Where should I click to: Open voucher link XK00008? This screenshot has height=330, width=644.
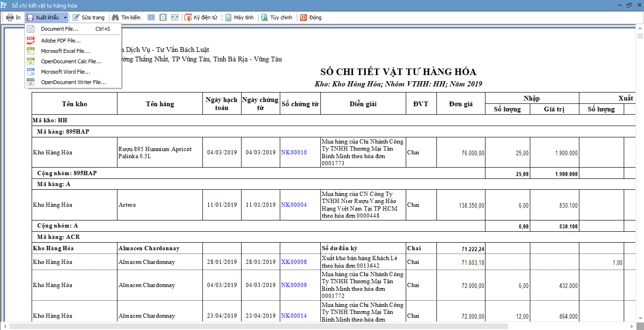[x=293, y=262]
